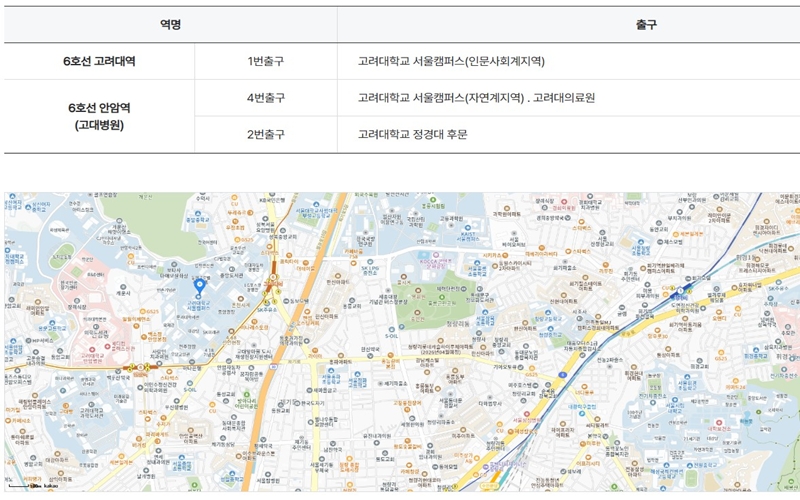The width and height of the screenshot is (800, 500).
Task: Select the 고려대학교 안암병원 hospital marker
Action: [94, 355]
